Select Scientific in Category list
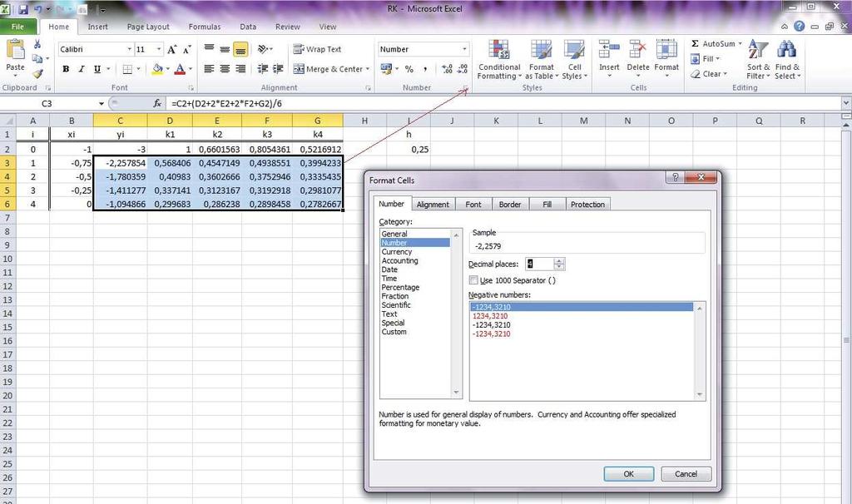 (396, 304)
